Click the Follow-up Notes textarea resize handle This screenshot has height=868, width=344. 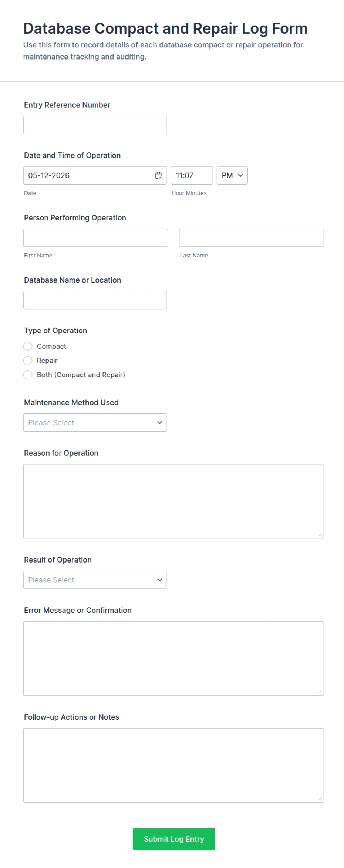(x=320, y=798)
